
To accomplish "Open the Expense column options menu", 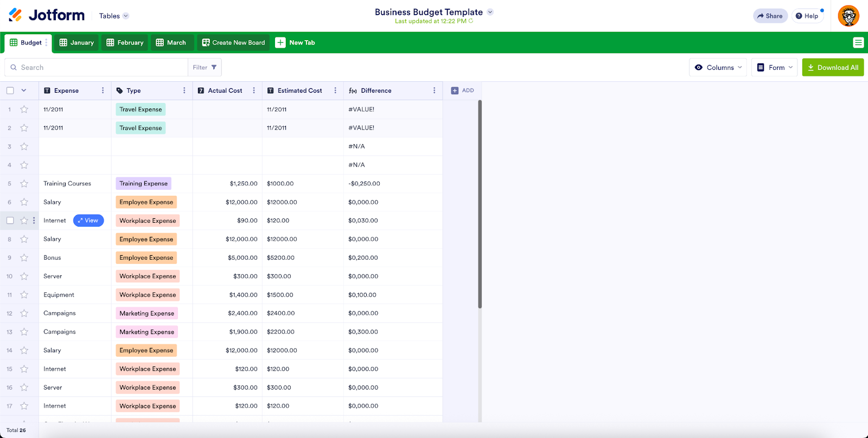I will [103, 91].
